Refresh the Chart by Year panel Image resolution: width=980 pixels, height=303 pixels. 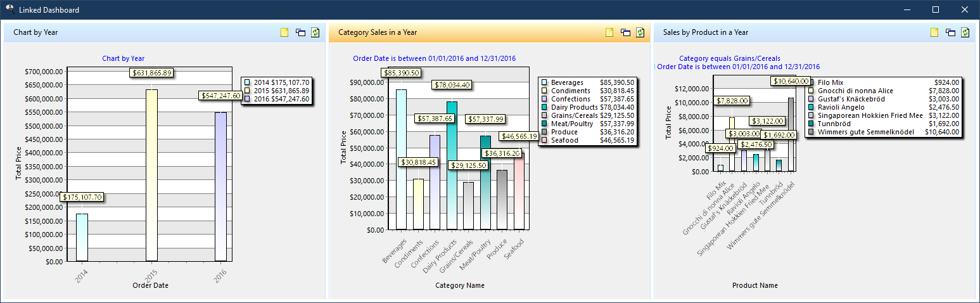tap(315, 32)
